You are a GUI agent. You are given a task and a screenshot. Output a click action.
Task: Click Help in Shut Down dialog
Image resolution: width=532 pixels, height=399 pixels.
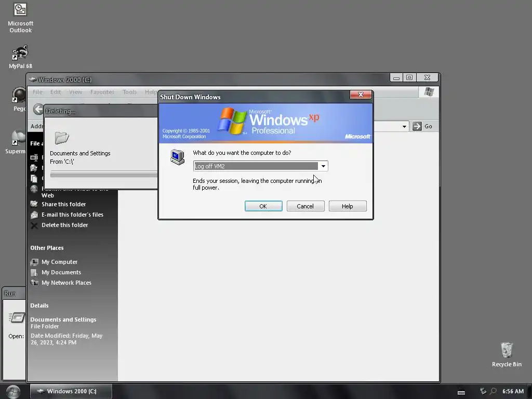click(348, 206)
